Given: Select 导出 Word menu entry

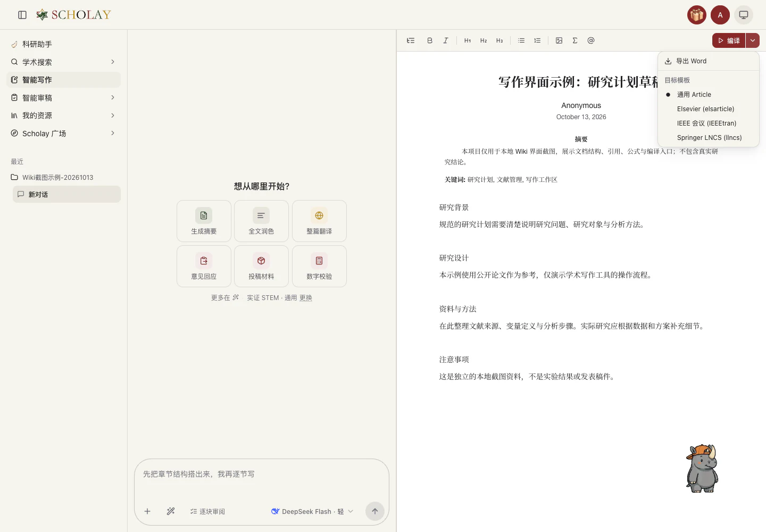Looking at the screenshot, I should click(709, 61).
